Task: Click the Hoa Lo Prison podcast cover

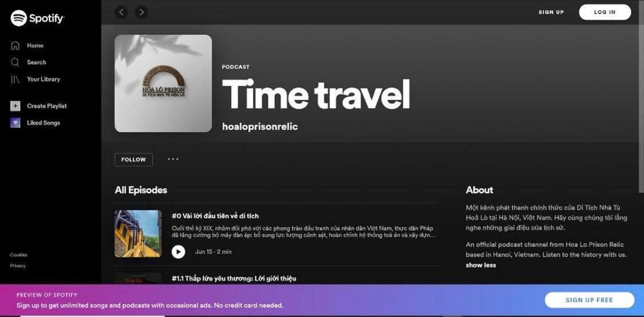Action: click(x=163, y=83)
